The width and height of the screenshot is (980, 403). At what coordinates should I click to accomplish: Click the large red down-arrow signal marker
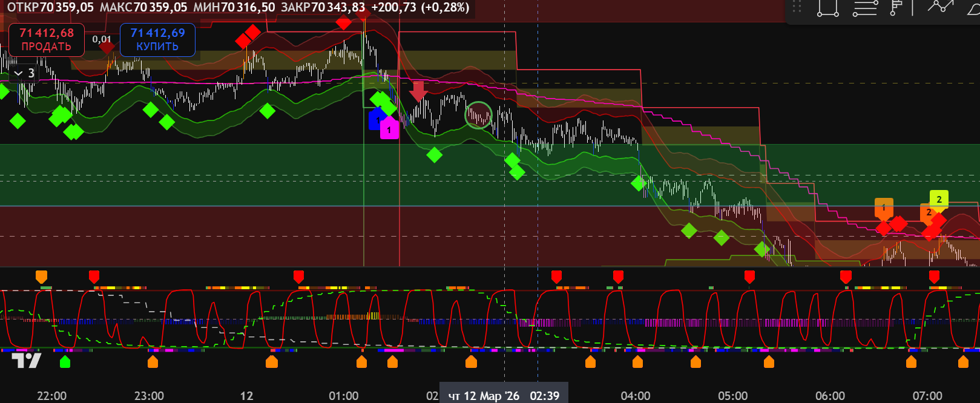pos(418,91)
